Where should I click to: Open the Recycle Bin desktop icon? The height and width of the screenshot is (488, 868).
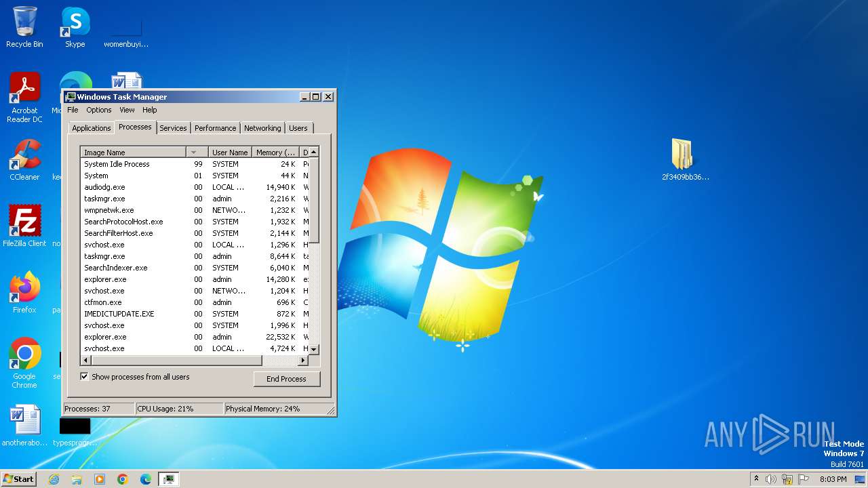click(24, 27)
